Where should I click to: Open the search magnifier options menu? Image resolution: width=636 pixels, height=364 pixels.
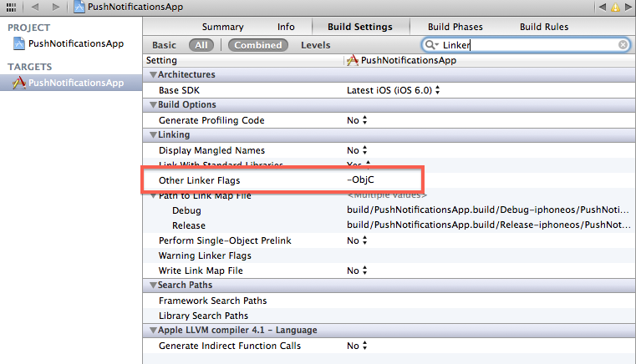431,44
